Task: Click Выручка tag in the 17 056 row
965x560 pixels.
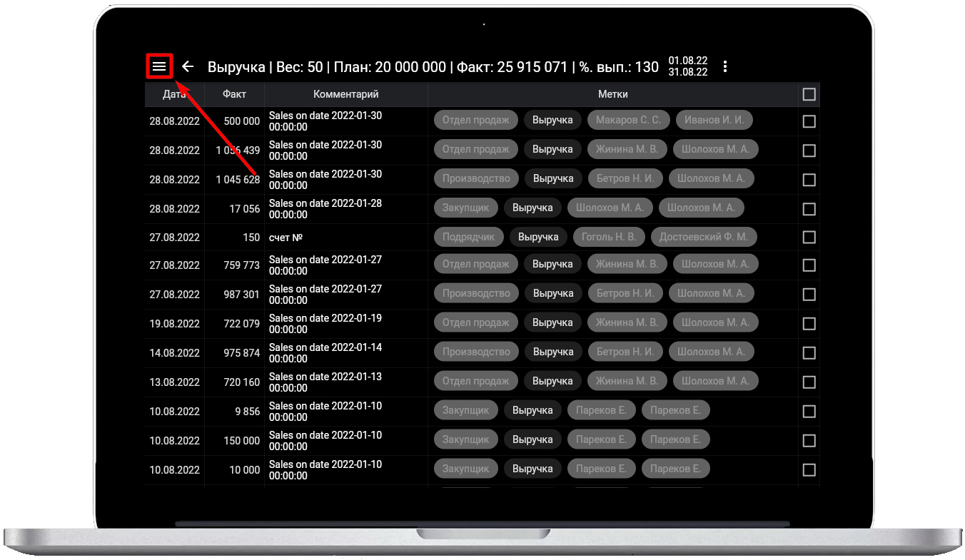Action: coord(532,208)
